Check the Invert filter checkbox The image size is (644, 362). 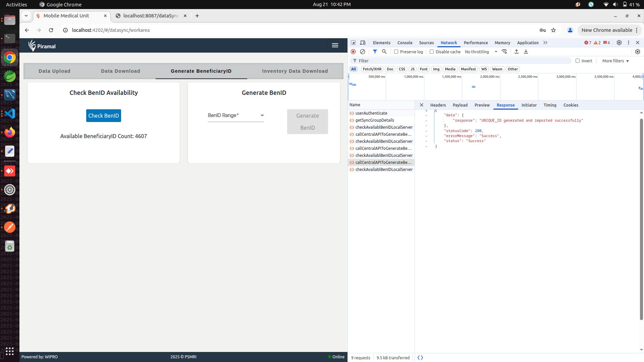(x=578, y=61)
